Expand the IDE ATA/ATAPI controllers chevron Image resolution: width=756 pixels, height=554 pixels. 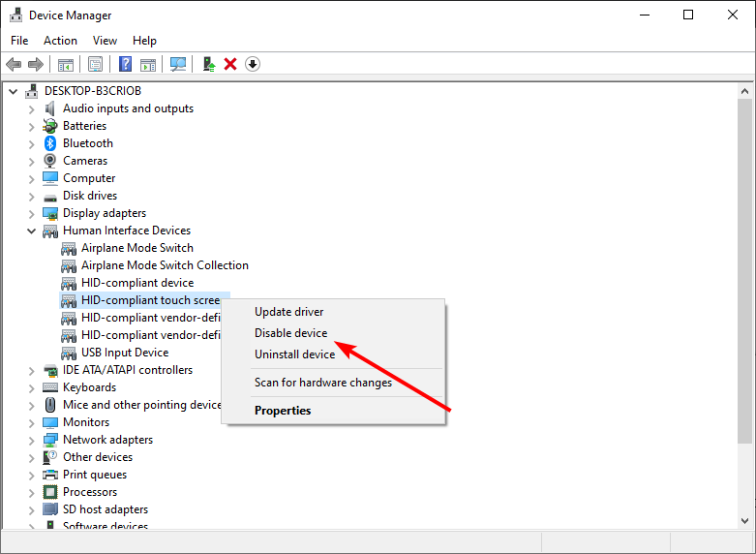32,371
